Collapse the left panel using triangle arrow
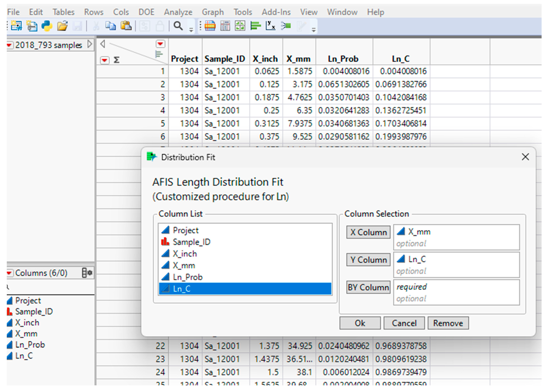 click(x=103, y=44)
